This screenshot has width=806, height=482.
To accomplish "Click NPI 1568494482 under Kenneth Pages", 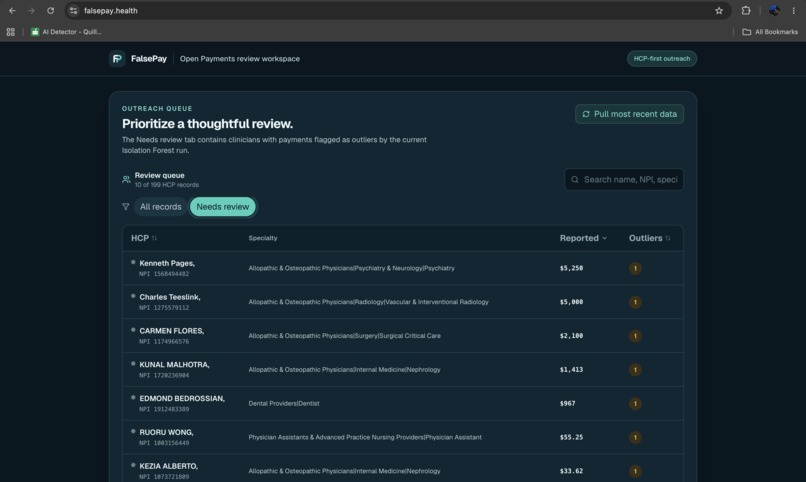I will point(164,274).
